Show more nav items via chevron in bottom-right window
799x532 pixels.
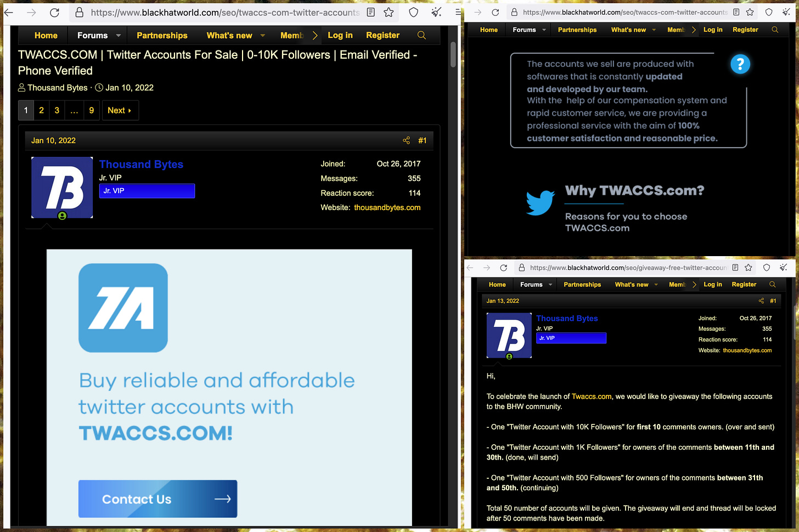(694, 284)
